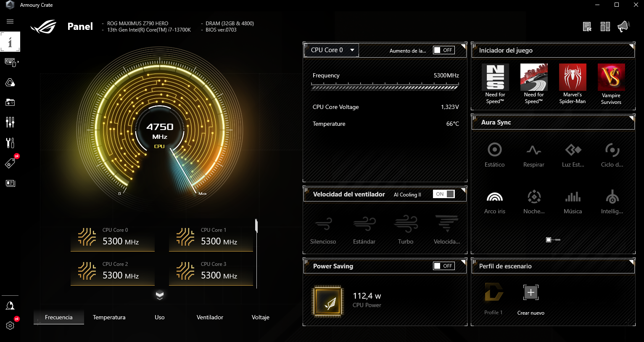The height and width of the screenshot is (342, 644).
Task: Open Scenario Profiles sliders sidebar icon
Action: pyautogui.click(x=10, y=122)
